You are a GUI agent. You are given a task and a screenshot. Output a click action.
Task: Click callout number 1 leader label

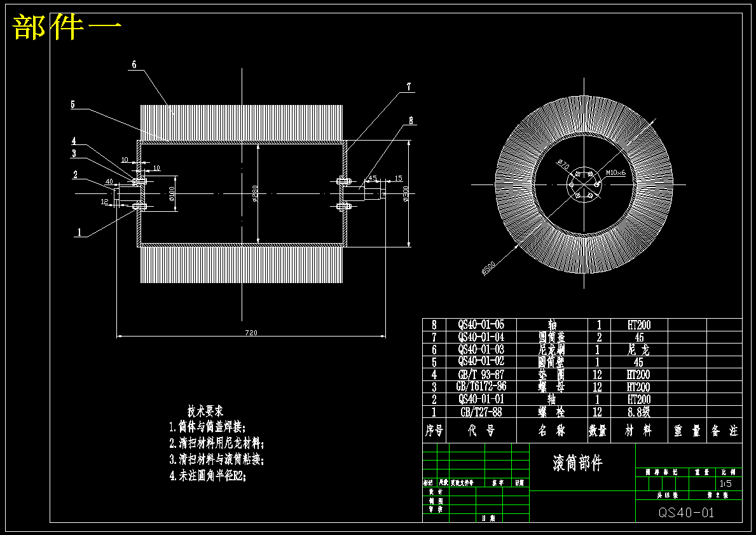pos(79,233)
